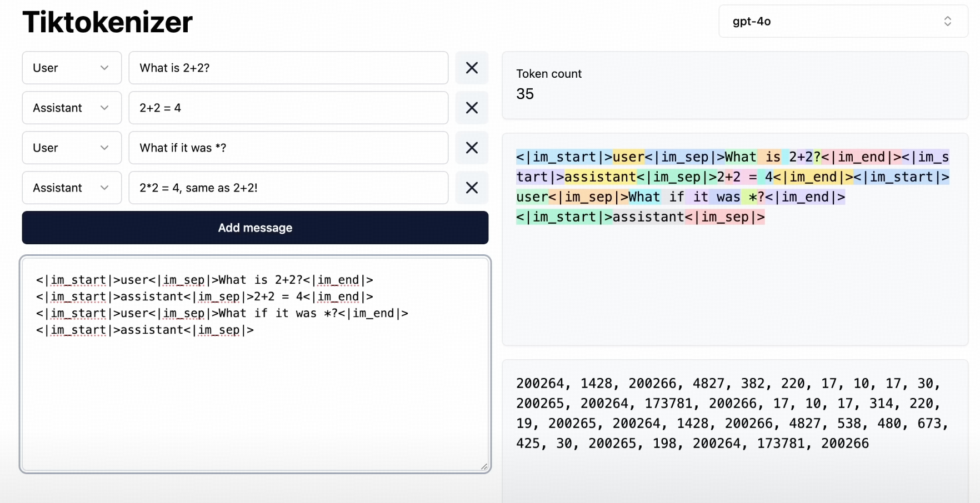Delete the '2*2 = 4, same as 2+2!' message

(472, 188)
